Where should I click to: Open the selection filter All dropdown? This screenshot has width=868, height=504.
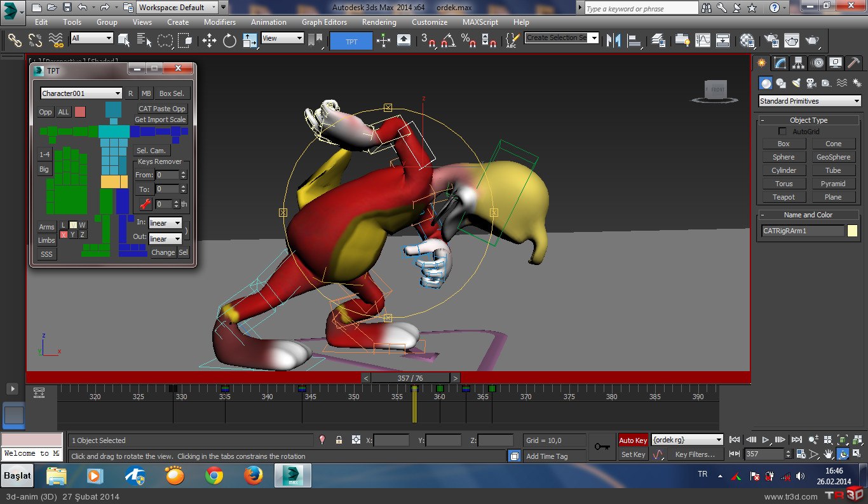coord(92,38)
